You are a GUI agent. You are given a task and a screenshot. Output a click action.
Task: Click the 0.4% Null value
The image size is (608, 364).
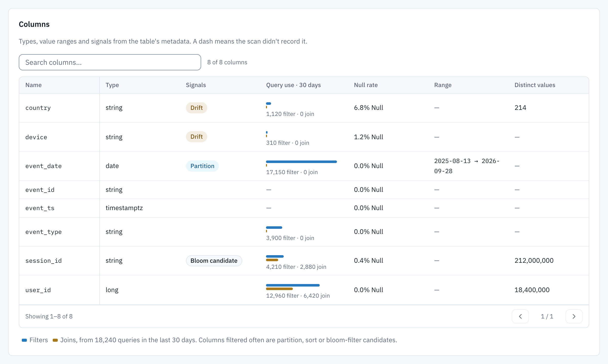(x=369, y=261)
